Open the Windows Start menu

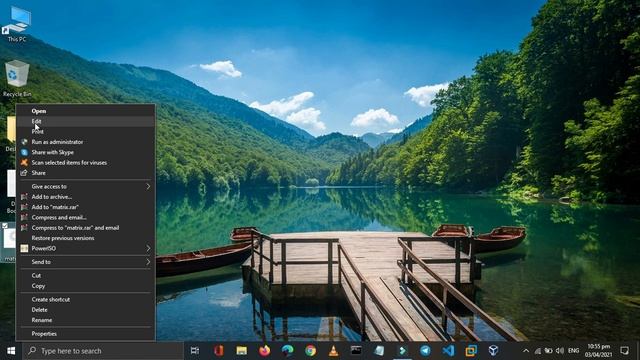click(11, 351)
